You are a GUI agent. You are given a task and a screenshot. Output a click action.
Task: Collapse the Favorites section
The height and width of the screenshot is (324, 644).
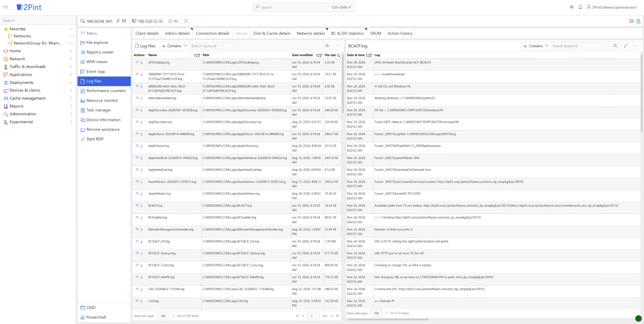pyautogui.click(x=71, y=29)
